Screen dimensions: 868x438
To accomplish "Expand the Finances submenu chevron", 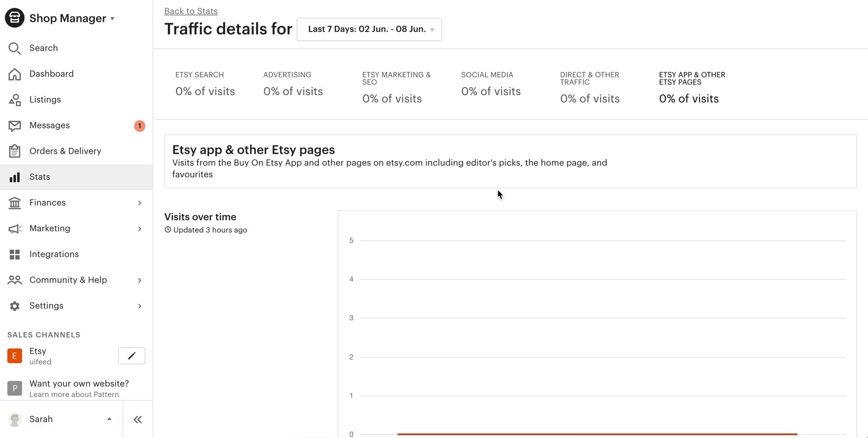I will [140, 203].
